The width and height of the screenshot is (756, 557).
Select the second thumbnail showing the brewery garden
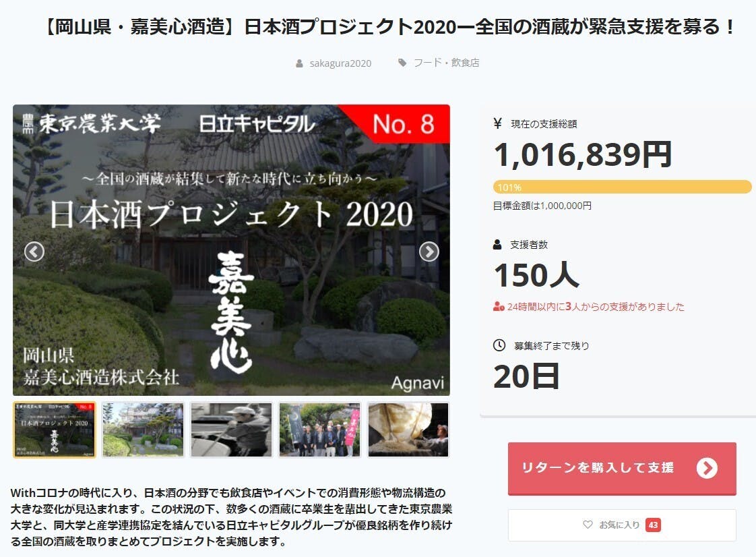tap(143, 430)
